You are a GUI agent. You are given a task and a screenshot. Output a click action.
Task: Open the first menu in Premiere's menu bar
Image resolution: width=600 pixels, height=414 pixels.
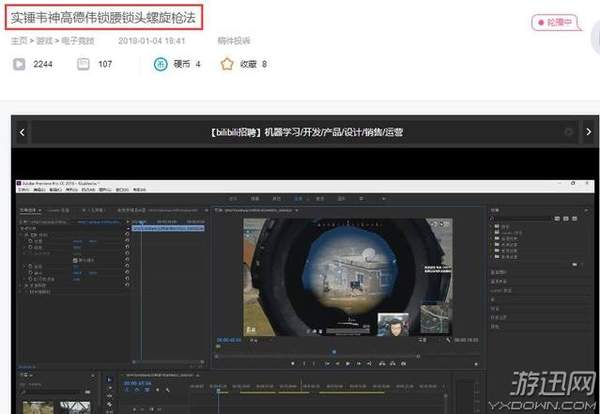coord(23,190)
